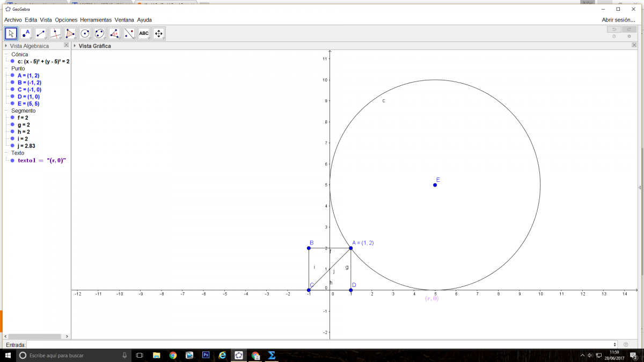Open the Herramientas menu

96,20
